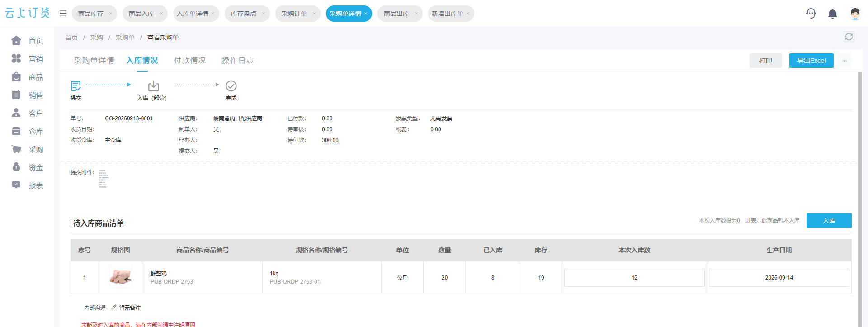Open notifications bell icon

click(x=832, y=14)
